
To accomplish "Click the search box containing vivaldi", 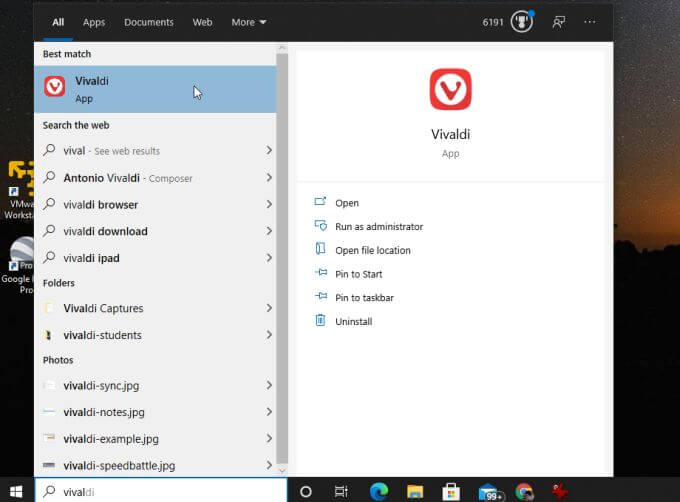I will pyautogui.click(x=160, y=491).
